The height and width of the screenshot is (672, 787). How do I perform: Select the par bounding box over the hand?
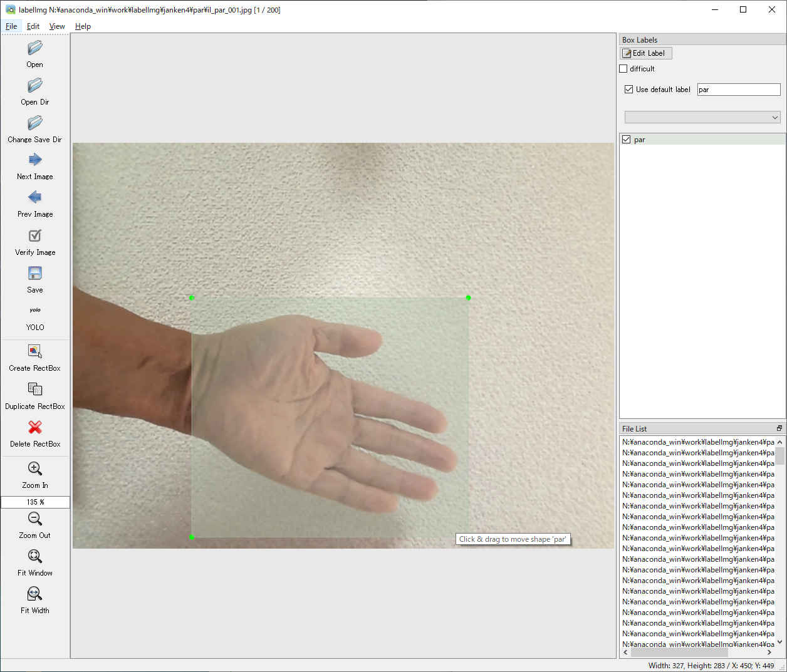(x=330, y=417)
